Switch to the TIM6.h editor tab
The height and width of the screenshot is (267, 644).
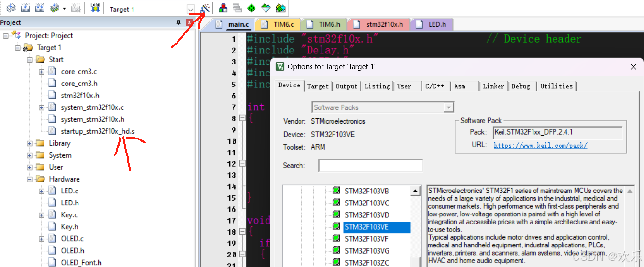coord(324,24)
